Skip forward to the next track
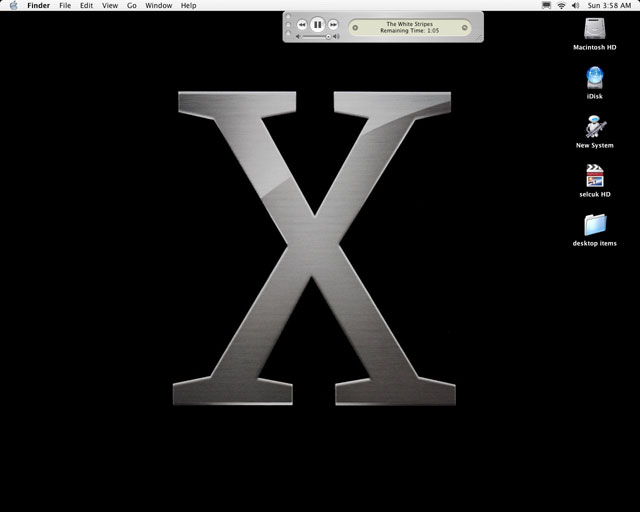Viewport: 640px width, 512px height. [333, 25]
